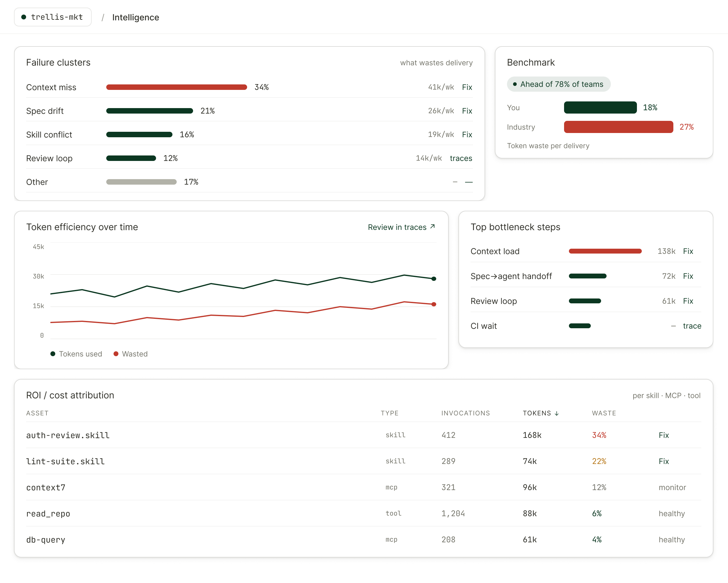The image size is (728, 583).
Task: Click the 45k y-axis label
Action: point(39,247)
